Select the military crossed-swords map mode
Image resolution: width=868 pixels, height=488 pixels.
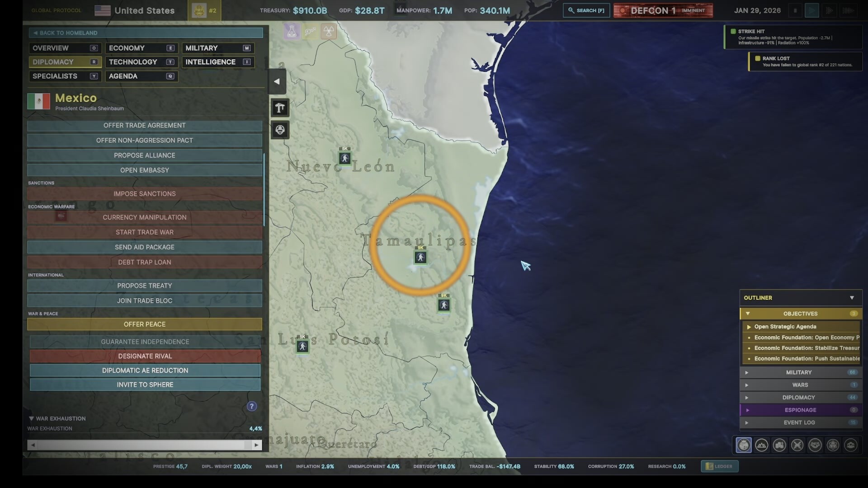click(x=797, y=445)
